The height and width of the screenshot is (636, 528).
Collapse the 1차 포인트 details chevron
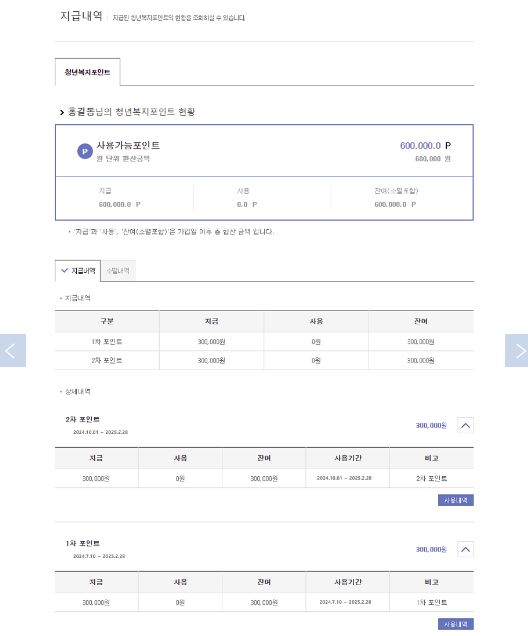click(465, 549)
